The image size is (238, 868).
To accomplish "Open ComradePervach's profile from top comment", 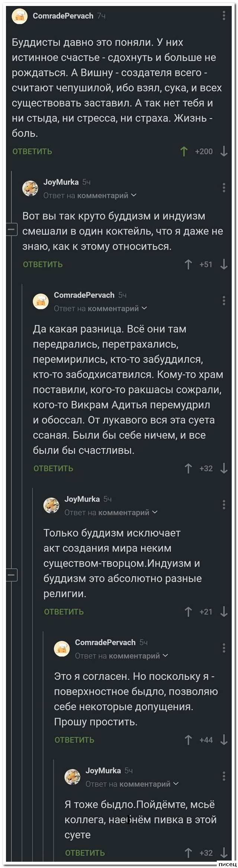I will pyautogui.click(x=63, y=16).
